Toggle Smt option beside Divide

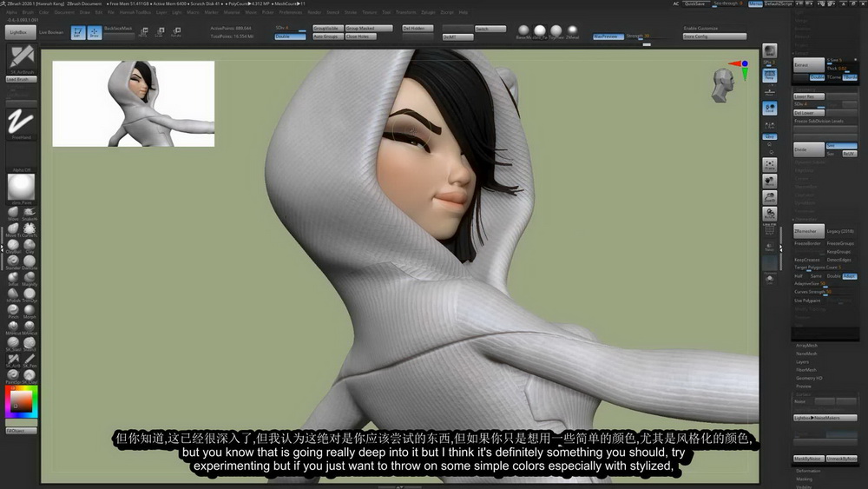tap(841, 146)
